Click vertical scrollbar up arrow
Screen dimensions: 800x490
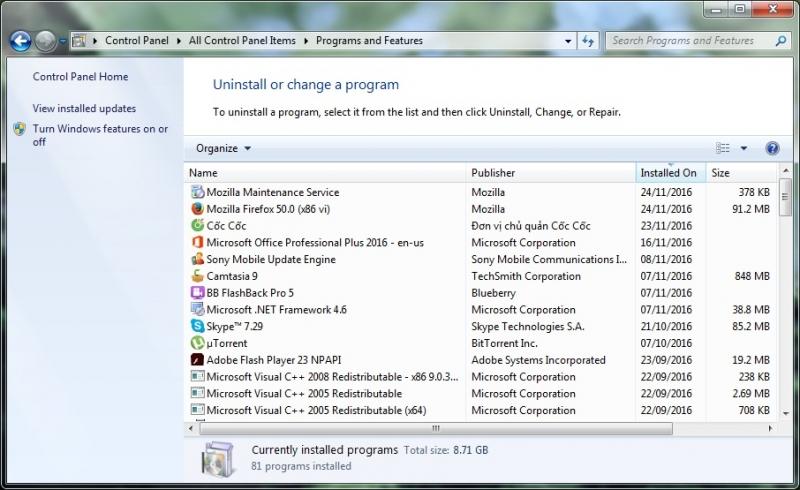785,170
